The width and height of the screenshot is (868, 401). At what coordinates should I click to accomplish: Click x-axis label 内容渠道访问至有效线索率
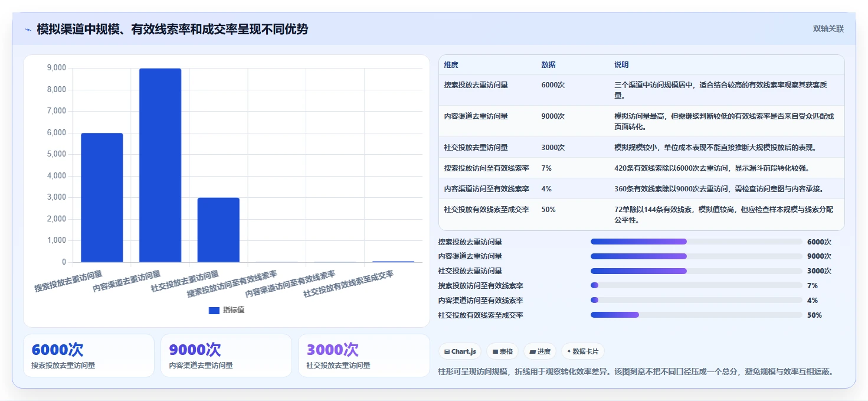[290, 284]
